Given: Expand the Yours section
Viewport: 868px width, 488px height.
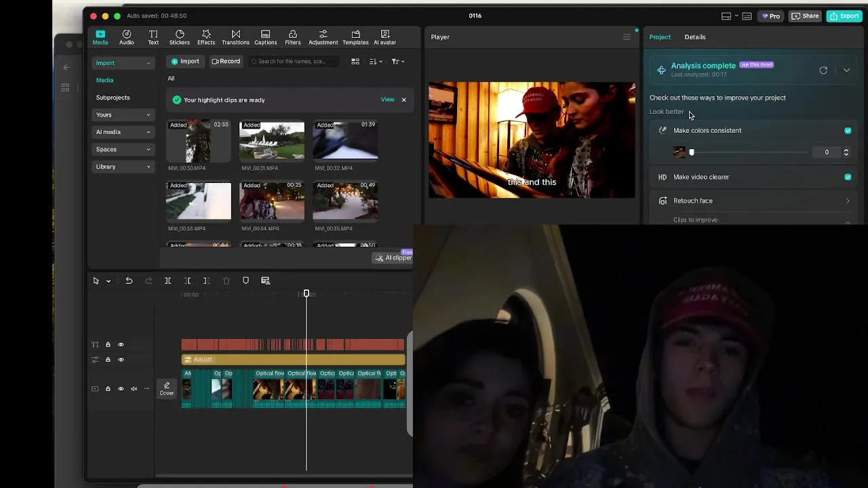Looking at the screenshot, I should [x=123, y=115].
